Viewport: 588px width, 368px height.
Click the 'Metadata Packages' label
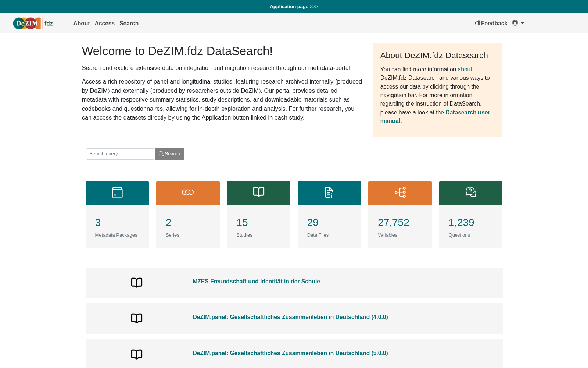pos(116,235)
